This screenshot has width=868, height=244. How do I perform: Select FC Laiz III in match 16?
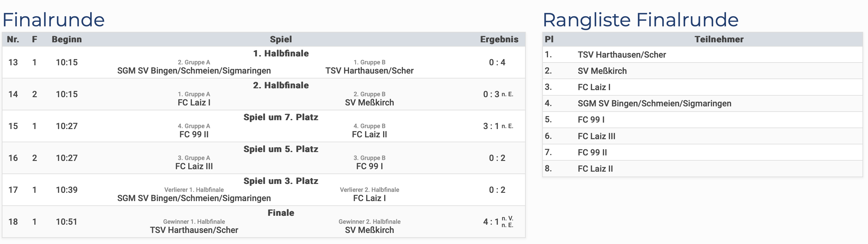point(194,166)
